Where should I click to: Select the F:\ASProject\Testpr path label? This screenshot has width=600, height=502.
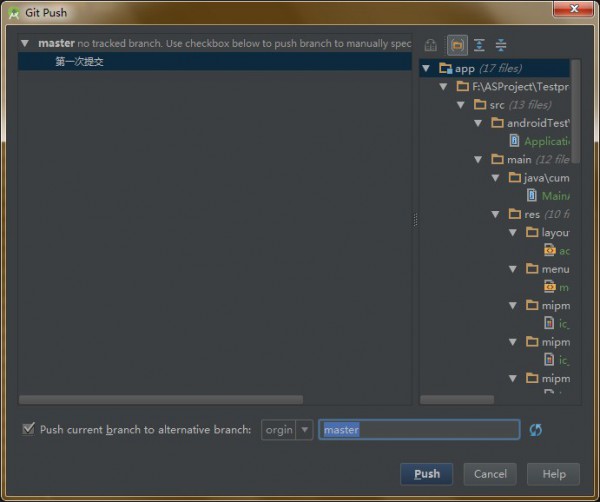tap(520, 86)
